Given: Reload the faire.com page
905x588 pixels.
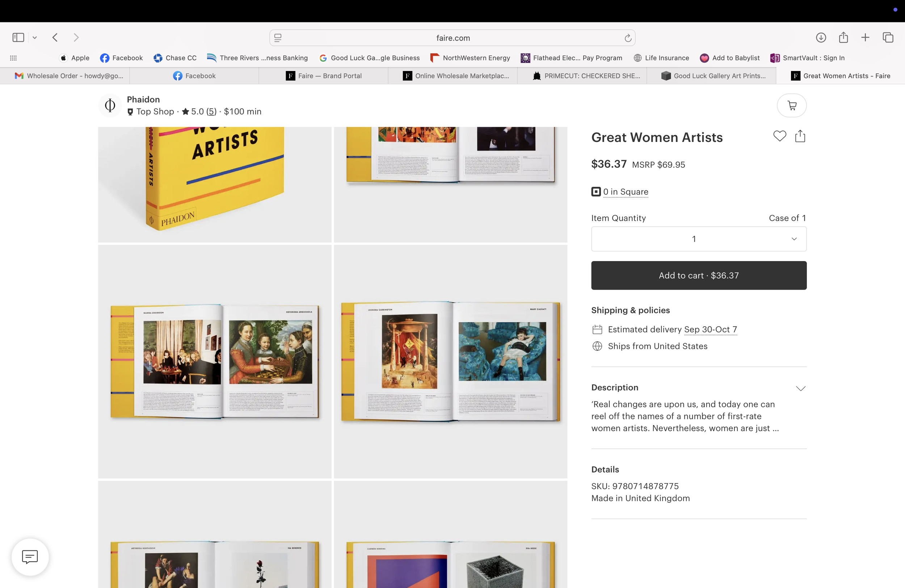Looking at the screenshot, I should click(628, 38).
